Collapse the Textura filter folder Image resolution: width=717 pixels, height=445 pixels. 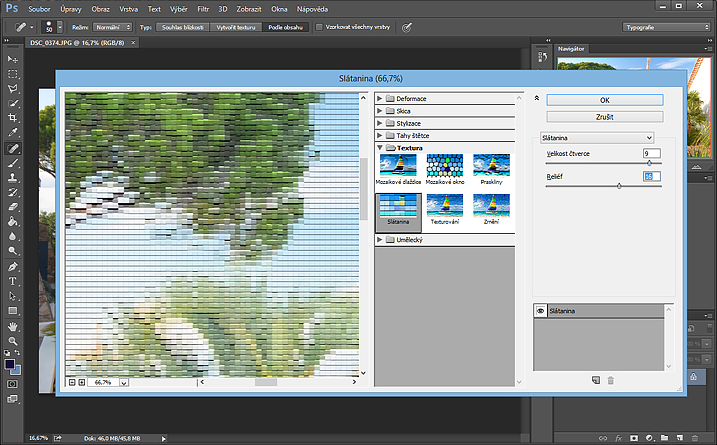coord(380,148)
